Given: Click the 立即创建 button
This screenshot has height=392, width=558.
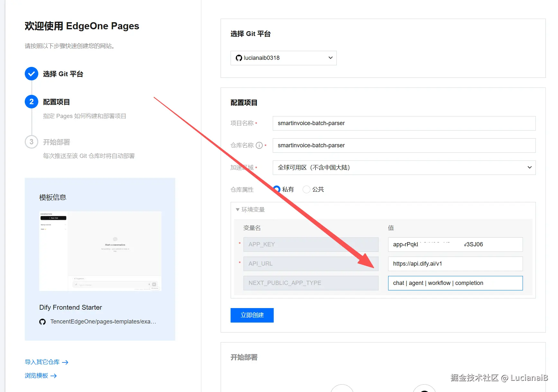Looking at the screenshot, I should (252, 315).
